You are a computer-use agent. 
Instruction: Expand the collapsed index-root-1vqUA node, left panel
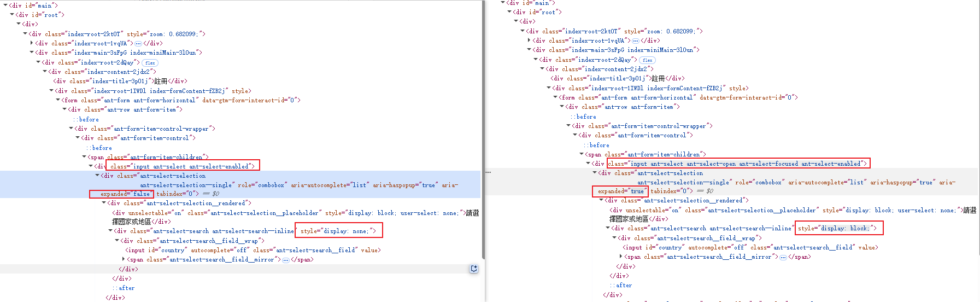point(32,43)
